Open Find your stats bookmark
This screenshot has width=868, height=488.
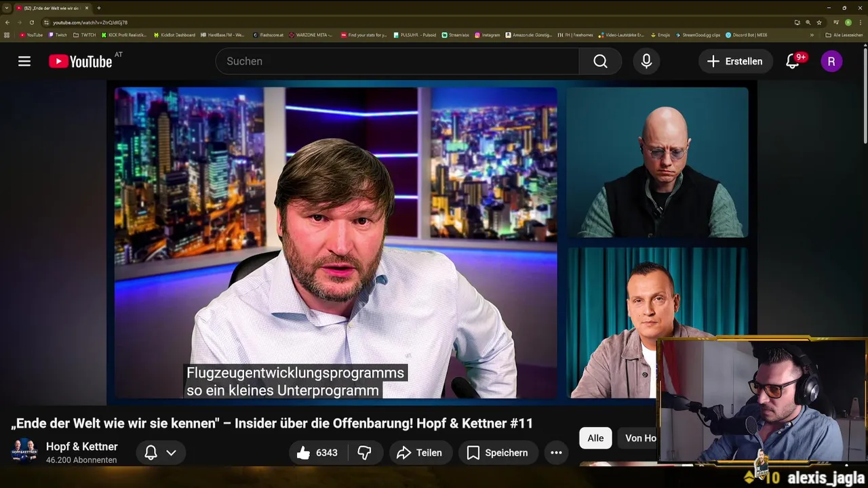coord(364,35)
